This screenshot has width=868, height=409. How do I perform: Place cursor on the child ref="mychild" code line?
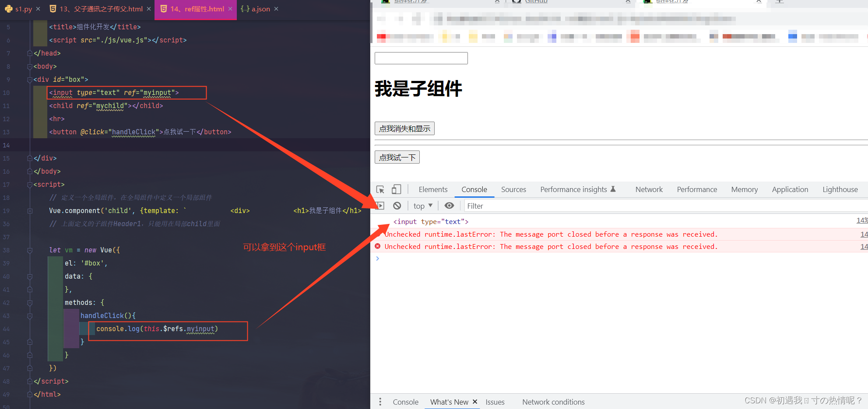point(106,105)
